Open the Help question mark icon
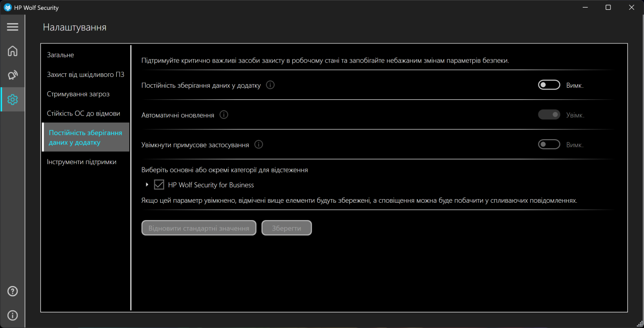 pos(13,292)
